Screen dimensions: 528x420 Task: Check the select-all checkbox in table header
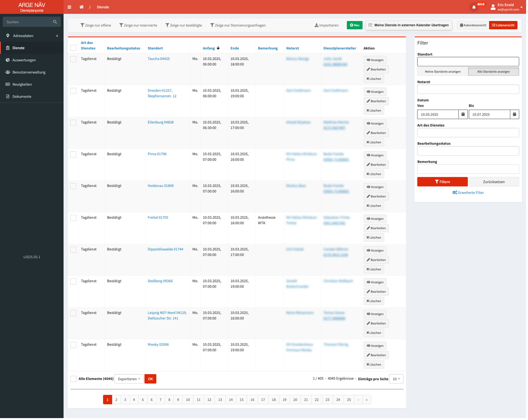pos(73,48)
